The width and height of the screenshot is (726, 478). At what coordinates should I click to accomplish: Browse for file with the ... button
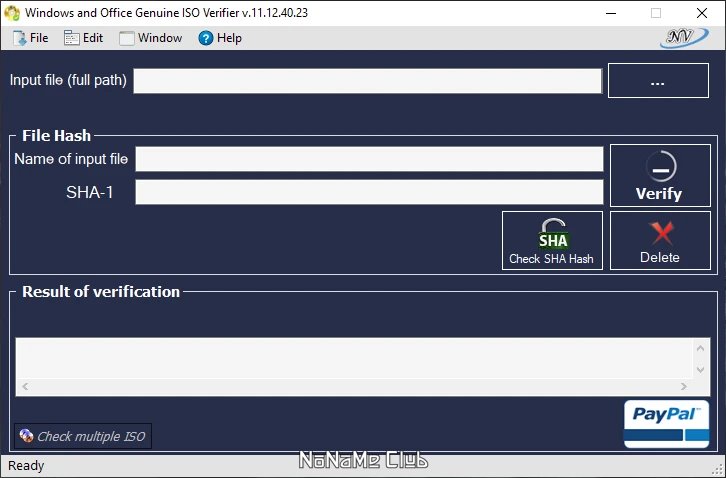click(x=658, y=81)
